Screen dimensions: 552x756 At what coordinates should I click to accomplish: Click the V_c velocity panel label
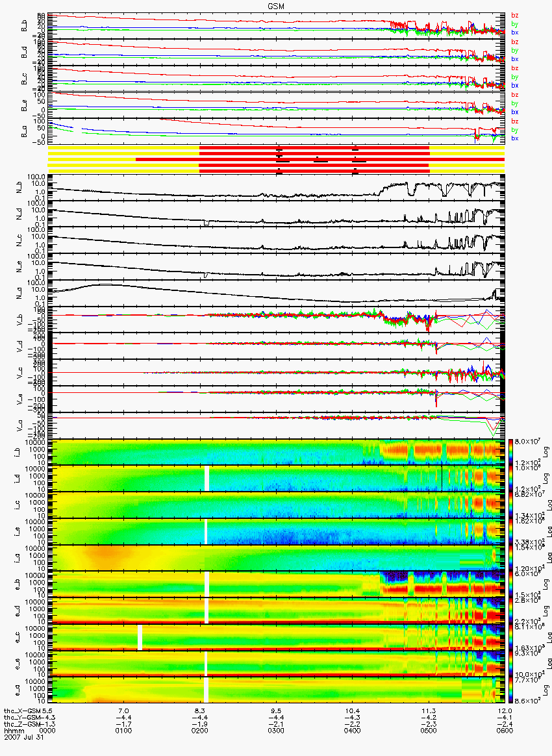coord(20,373)
